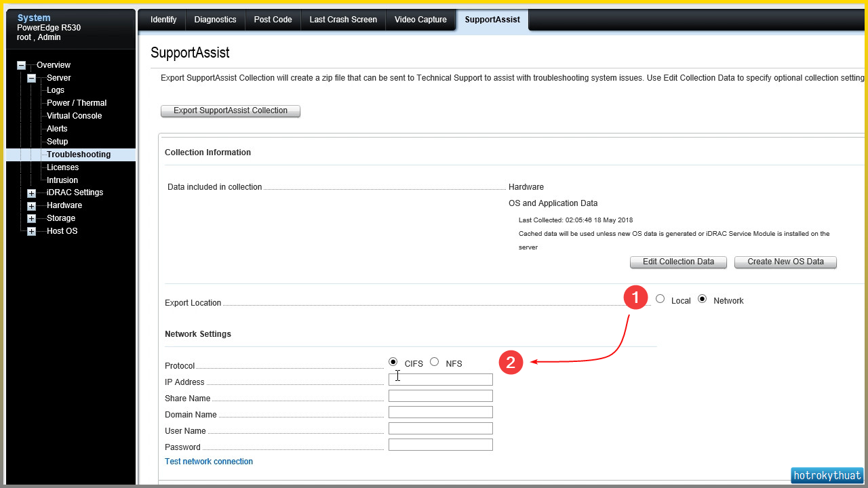Open the Setup tree item
The image size is (868, 488).
pyautogui.click(x=57, y=142)
